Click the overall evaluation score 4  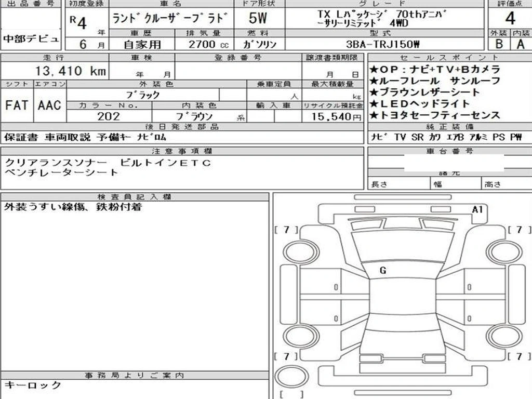(510, 18)
